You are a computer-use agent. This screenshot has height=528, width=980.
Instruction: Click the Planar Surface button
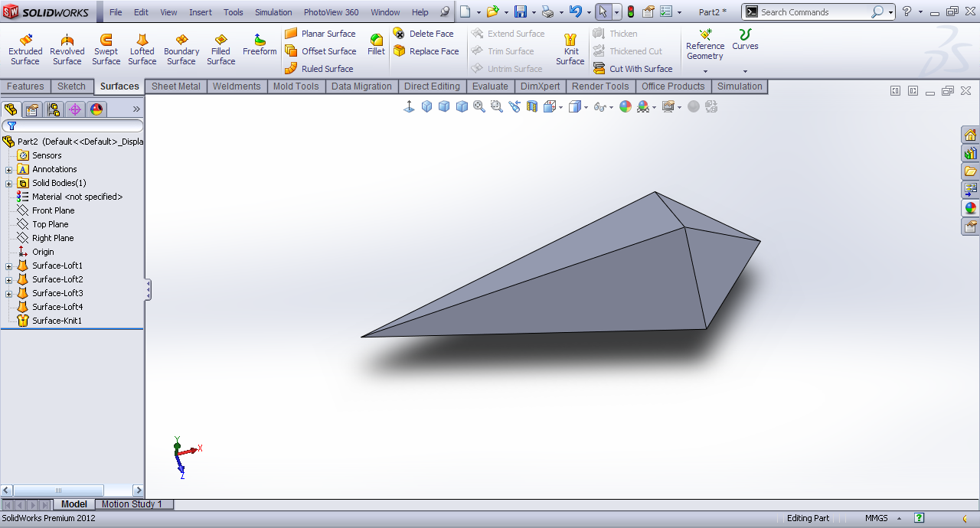320,34
